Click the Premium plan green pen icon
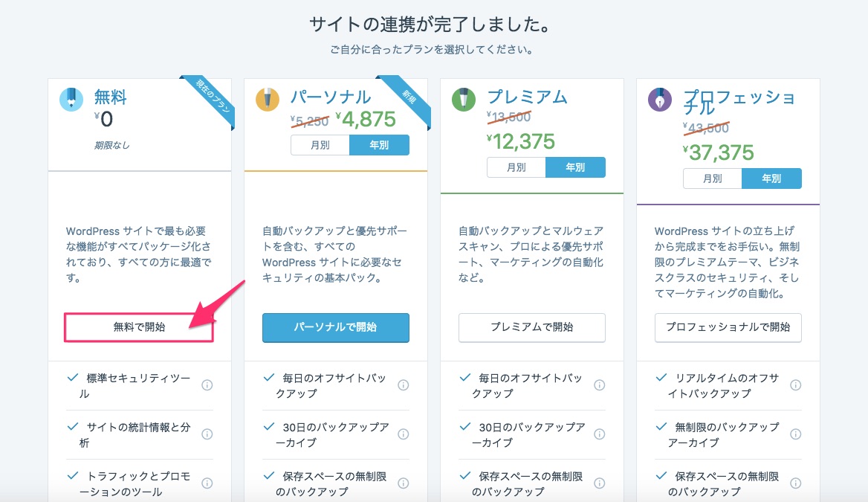The image size is (868, 502). click(x=464, y=100)
